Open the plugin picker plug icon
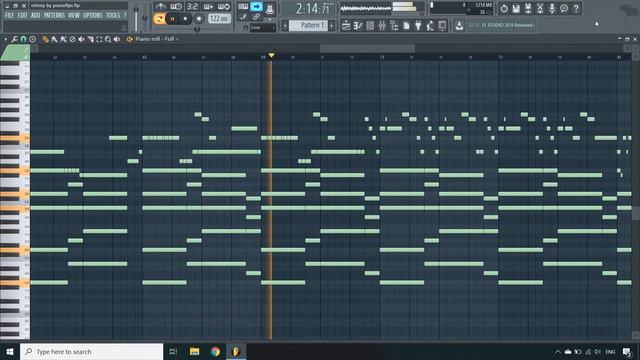This screenshot has height=360, width=640. (x=418, y=26)
